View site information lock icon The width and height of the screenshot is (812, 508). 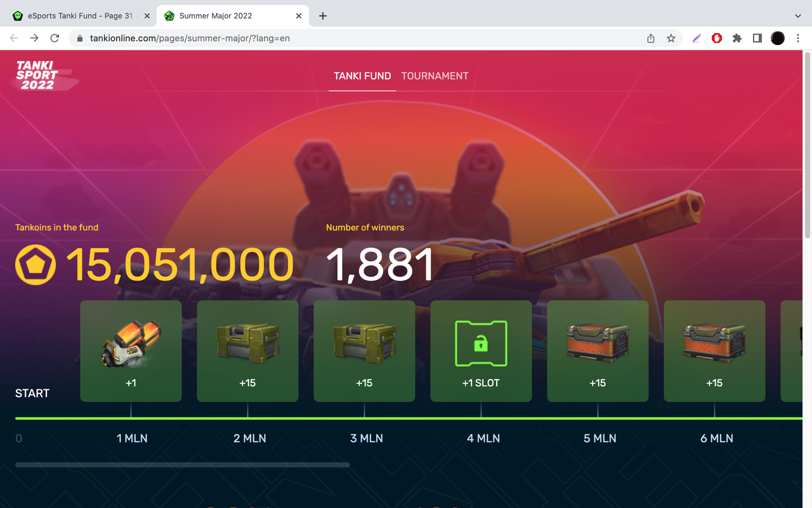(80, 38)
